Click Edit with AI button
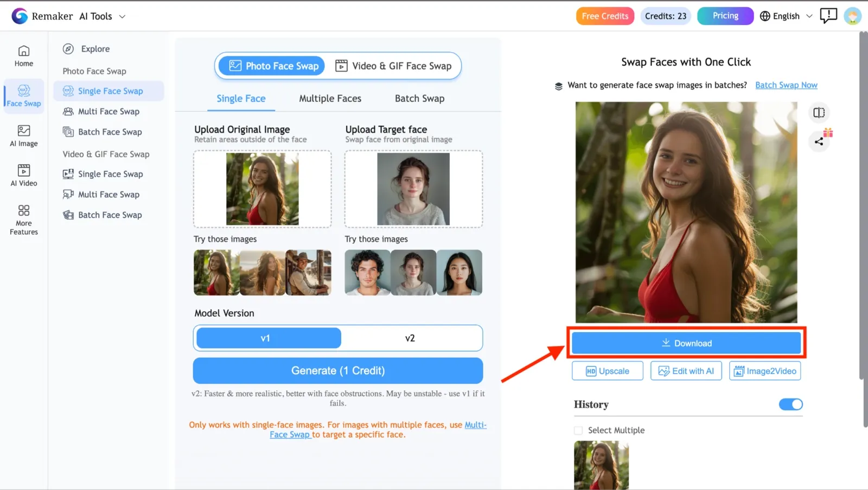 click(686, 371)
